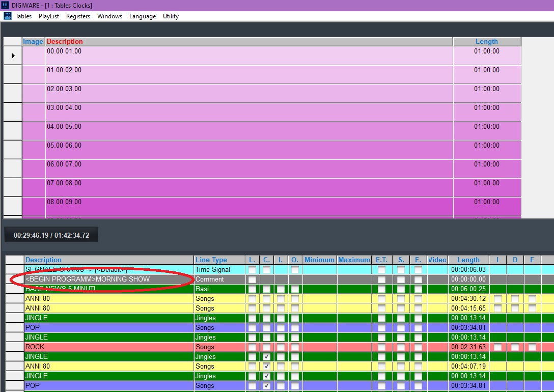Check the S. box in MORNING SHOW comment row

point(401,279)
